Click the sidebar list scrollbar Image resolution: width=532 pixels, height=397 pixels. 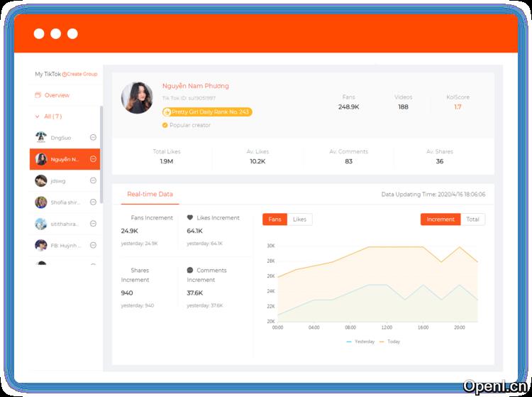tap(101, 135)
